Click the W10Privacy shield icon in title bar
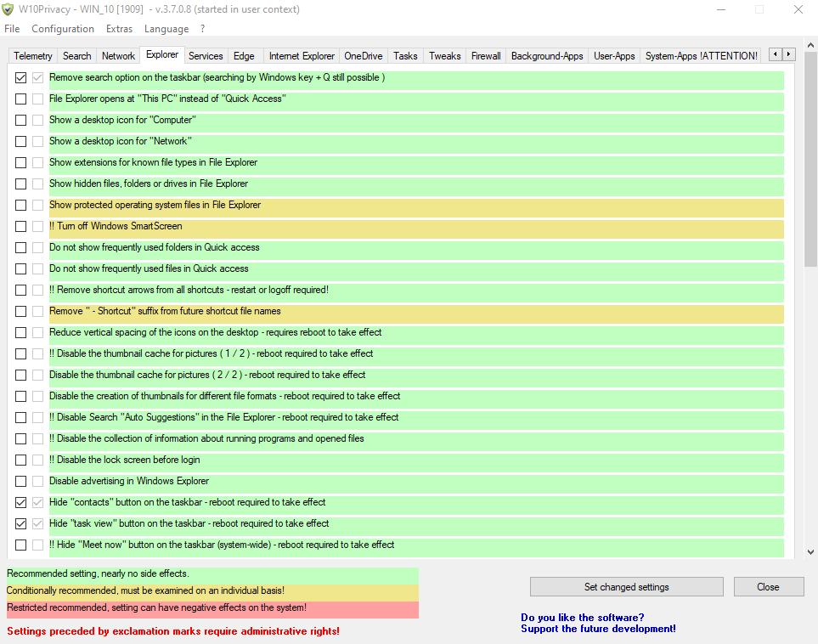The width and height of the screenshot is (818, 644). coord(8,9)
